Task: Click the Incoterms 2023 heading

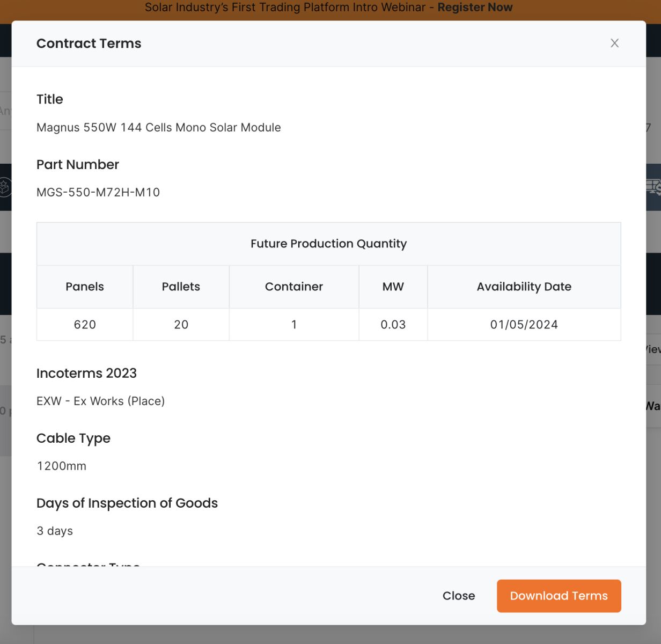Action: coord(86,373)
